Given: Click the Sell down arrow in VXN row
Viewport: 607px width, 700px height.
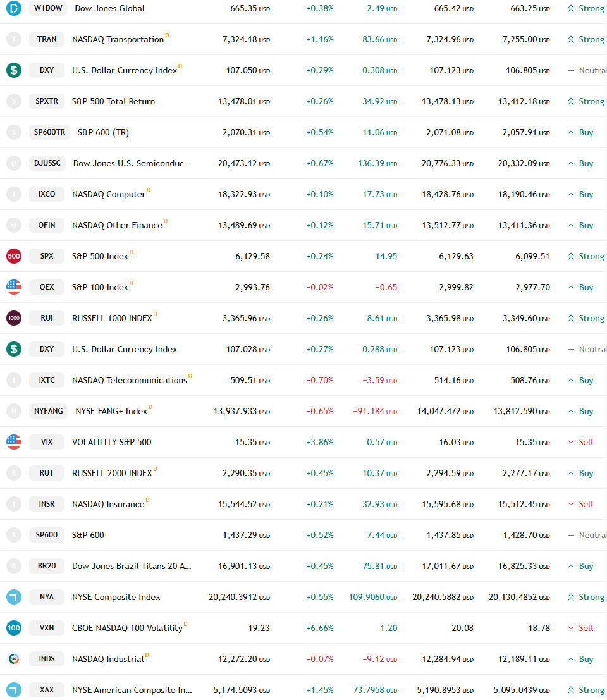Looking at the screenshot, I should pos(571,628).
